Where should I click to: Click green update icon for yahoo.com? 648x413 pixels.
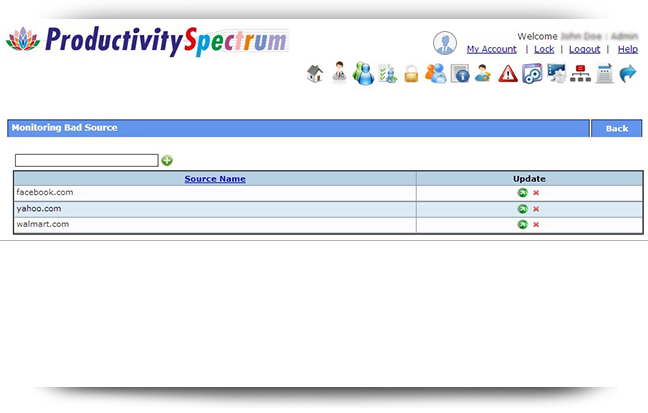[x=522, y=209]
